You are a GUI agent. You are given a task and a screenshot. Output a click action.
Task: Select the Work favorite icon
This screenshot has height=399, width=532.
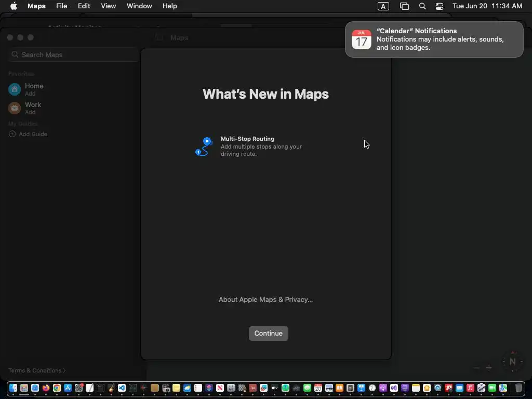[x=14, y=108]
